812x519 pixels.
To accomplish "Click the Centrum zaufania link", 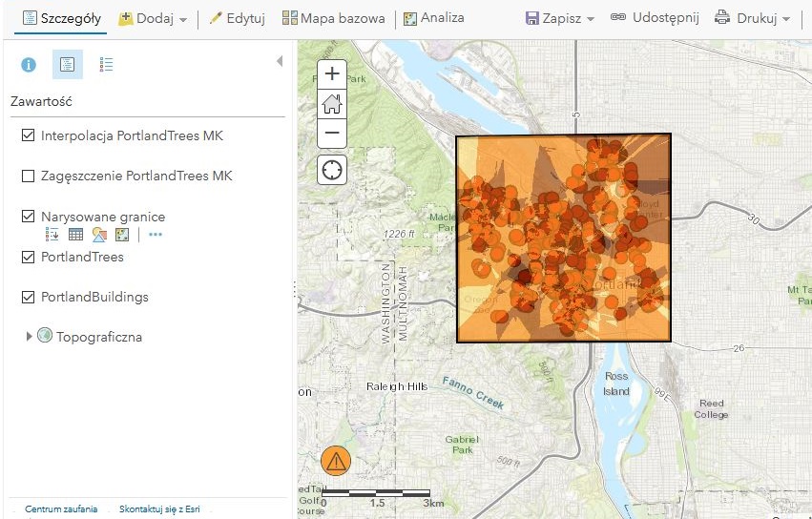I will pos(61,509).
